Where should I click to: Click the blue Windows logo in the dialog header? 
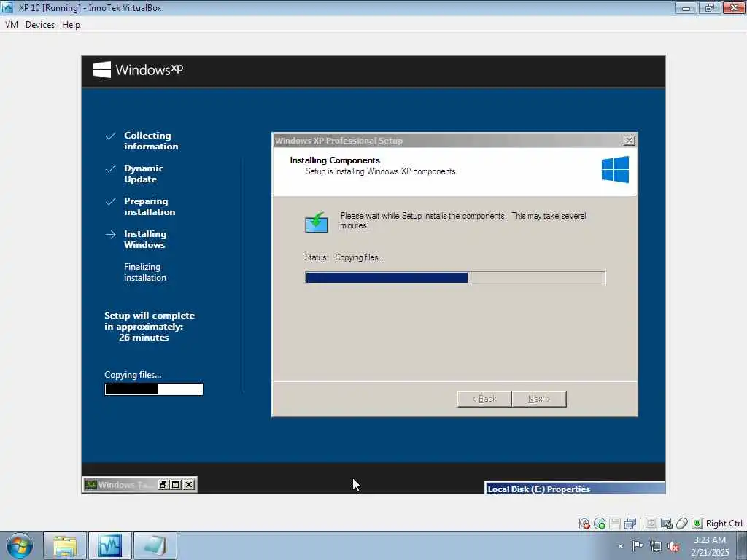click(615, 169)
